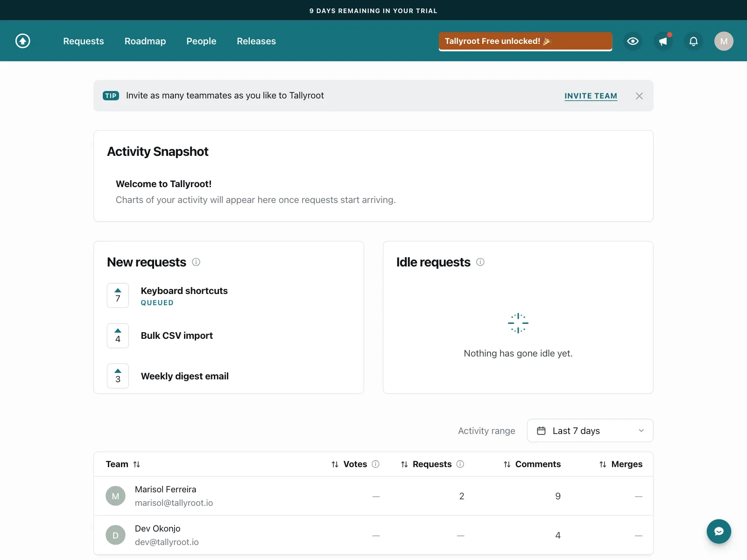Open the chat support bubble

(719, 532)
